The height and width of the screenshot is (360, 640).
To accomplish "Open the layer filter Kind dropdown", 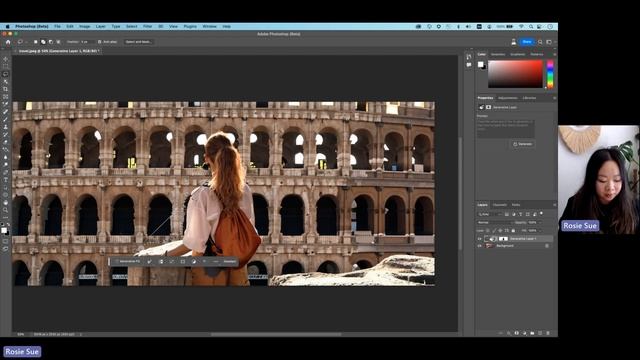I will coord(490,214).
